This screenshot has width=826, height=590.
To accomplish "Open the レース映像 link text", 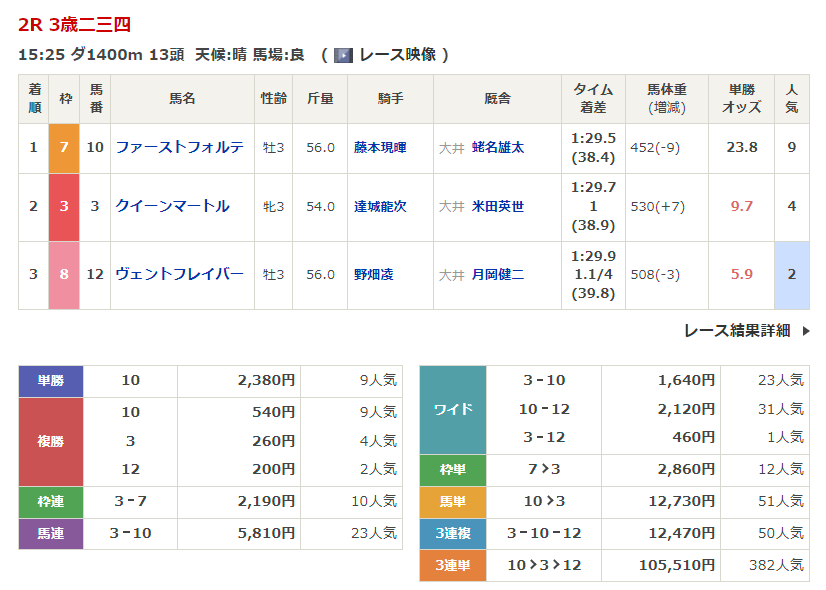I will tap(396, 55).
